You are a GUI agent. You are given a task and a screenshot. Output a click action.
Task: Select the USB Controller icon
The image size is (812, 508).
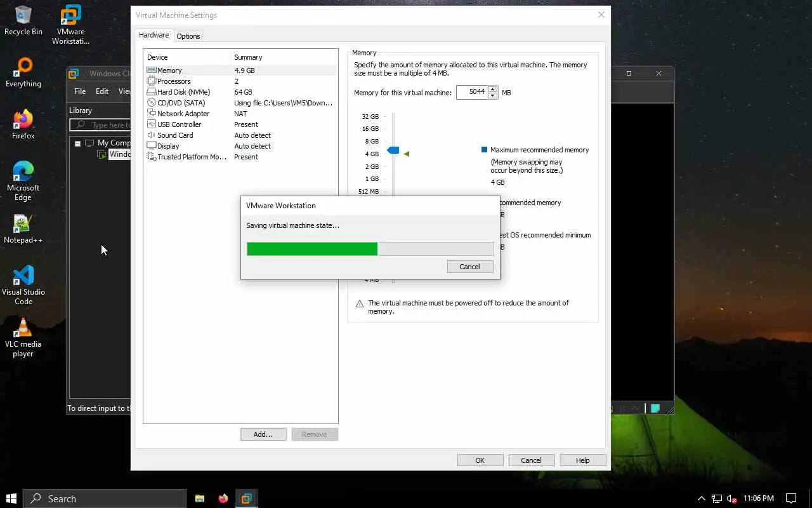pyautogui.click(x=152, y=124)
